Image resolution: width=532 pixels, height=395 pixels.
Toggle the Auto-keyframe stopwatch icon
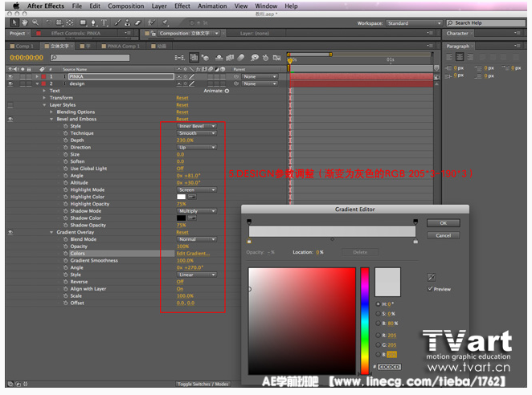click(x=265, y=58)
